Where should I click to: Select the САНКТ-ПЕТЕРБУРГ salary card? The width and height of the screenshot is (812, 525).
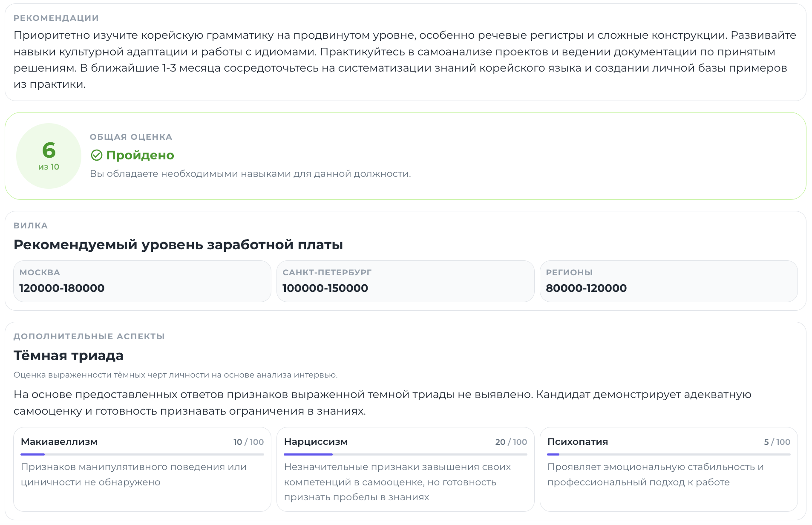(x=406, y=281)
